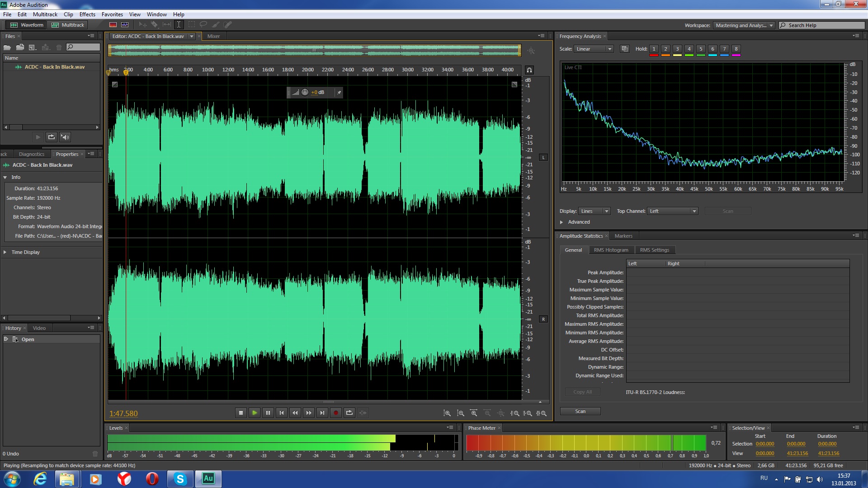Zoom in time
This screenshot has width=868, height=488.
click(474, 413)
